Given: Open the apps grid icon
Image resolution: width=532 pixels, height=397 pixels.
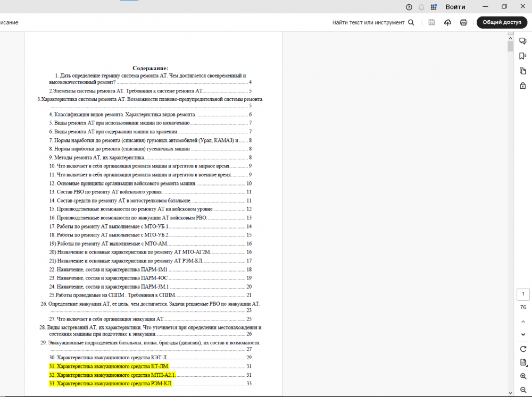Looking at the screenshot, I should (x=434, y=7).
